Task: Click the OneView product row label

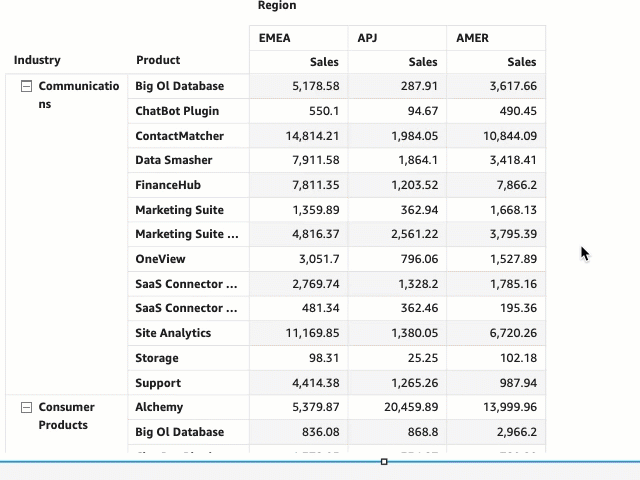Action: point(161,259)
